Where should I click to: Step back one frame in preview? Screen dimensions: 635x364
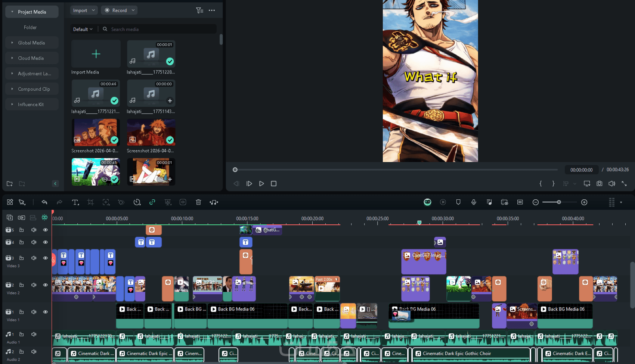(x=236, y=184)
